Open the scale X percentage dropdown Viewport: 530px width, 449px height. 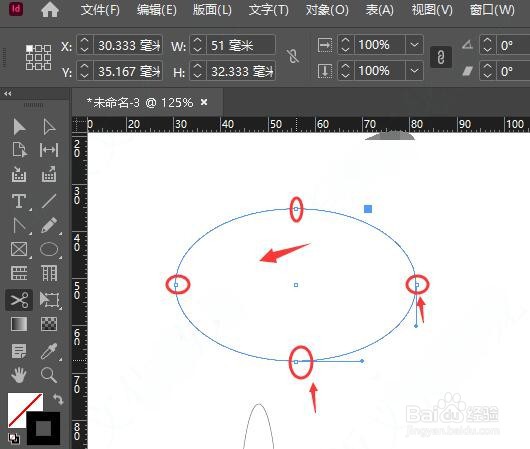click(x=414, y=45)
